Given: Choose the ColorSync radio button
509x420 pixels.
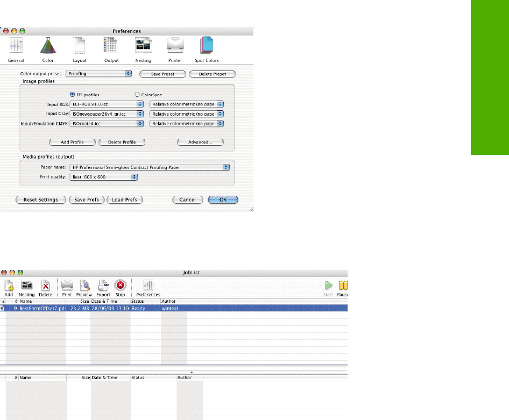Looking at the screenshot, I should (x=137, y=95).
